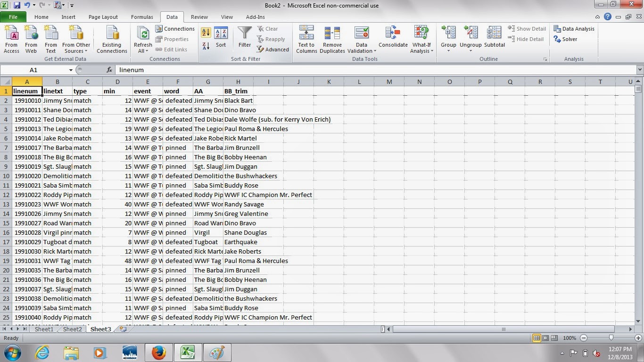Open the Refresh All dropdown
The image size is (644, 362).
click(143, 48)
